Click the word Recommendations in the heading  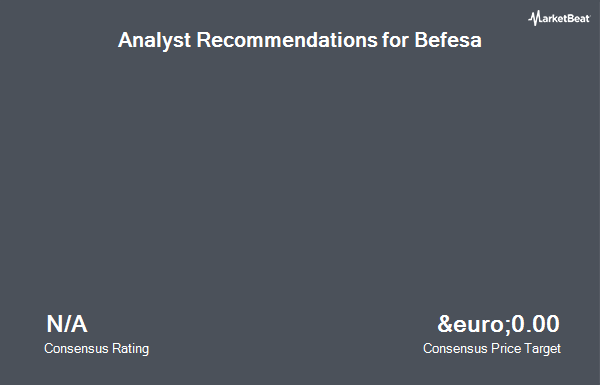click(x=287, y=39)
